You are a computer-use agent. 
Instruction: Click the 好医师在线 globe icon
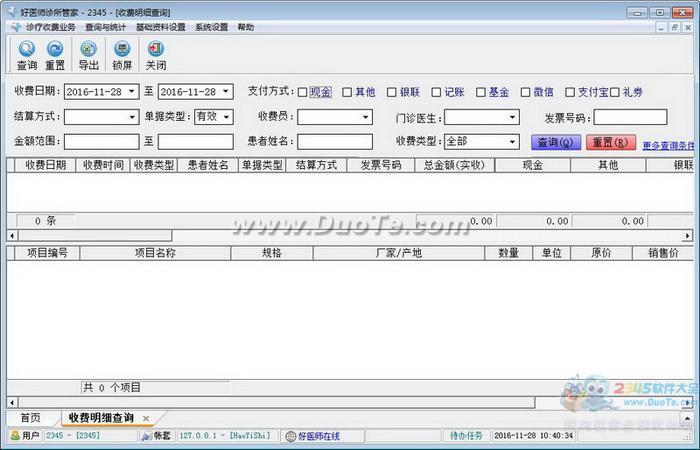[x=291, y=436]
